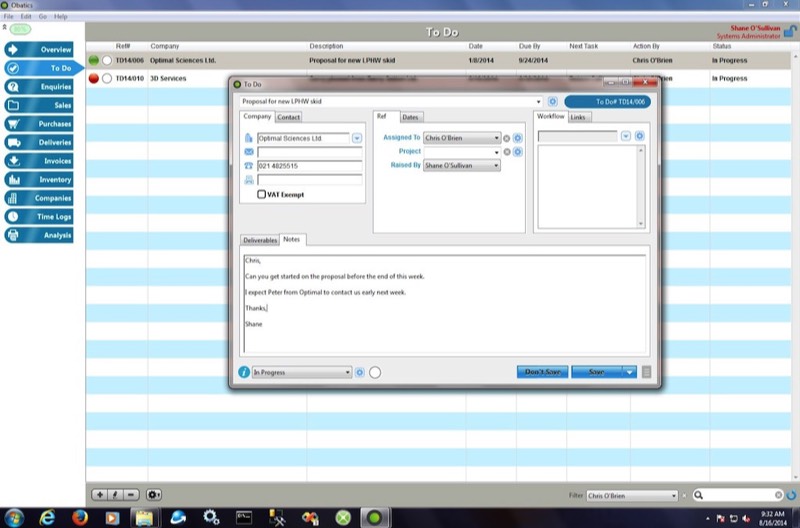Open the Purchases section

point(39,123)
